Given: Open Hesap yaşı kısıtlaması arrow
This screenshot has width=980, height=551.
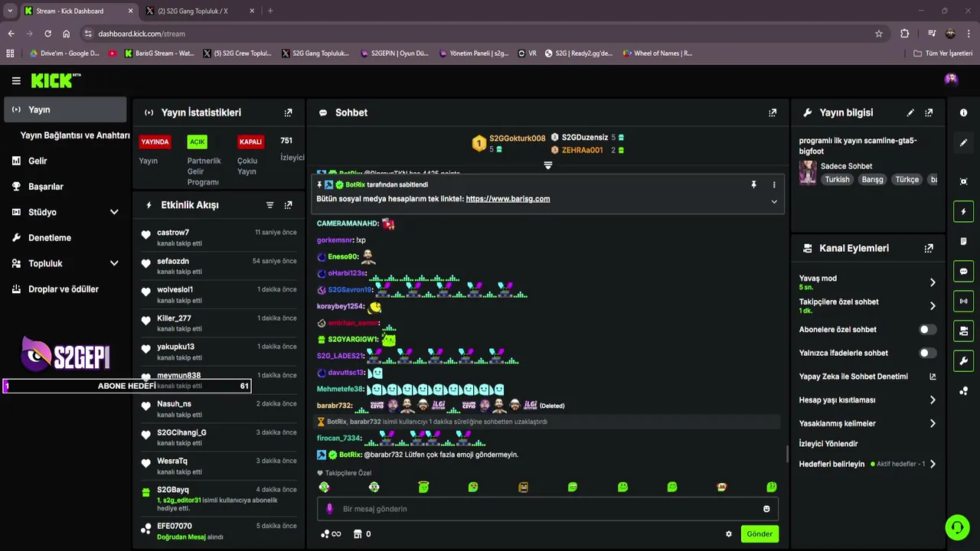Looking at the screenshot, I should coord(933,400).
